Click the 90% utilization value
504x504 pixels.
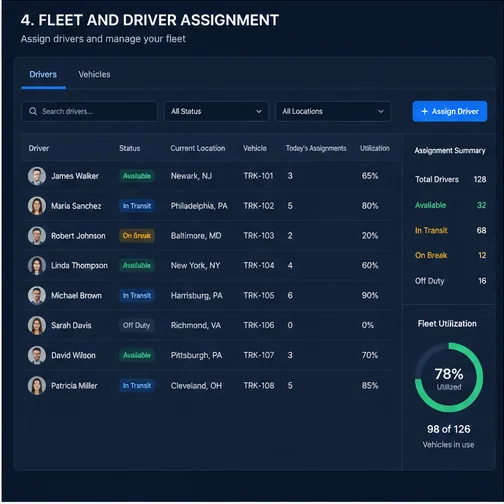pos(370,295)
